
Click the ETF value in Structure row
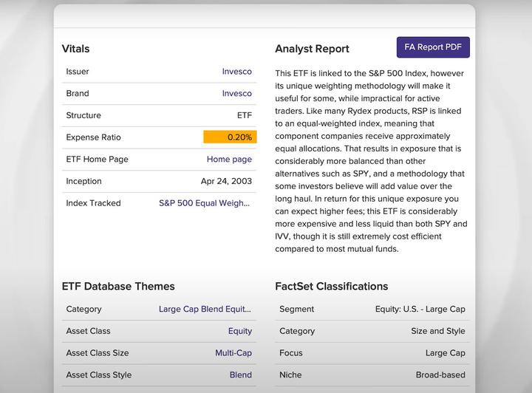click(244, 116)
